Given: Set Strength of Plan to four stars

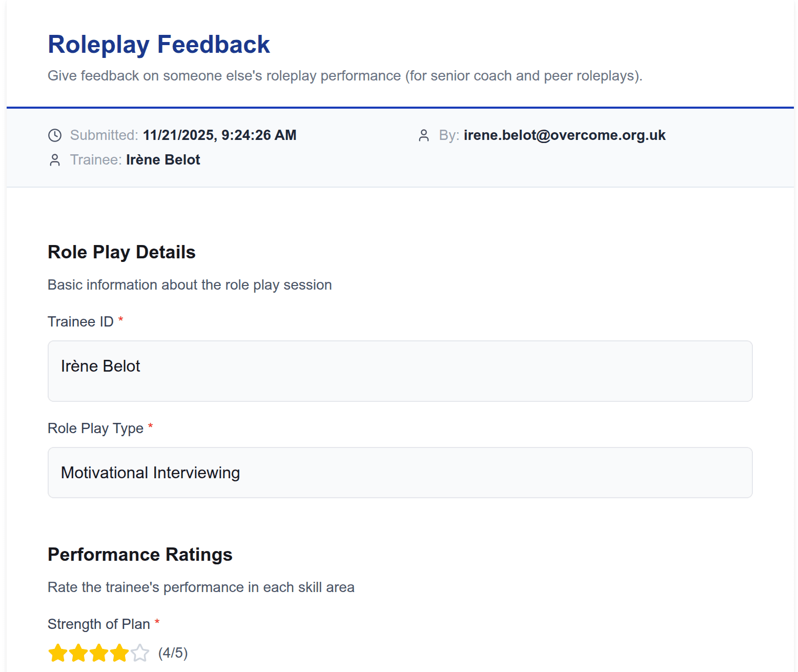Looking at the screenshot, I should pyautogui.click(x=119, y=653).
